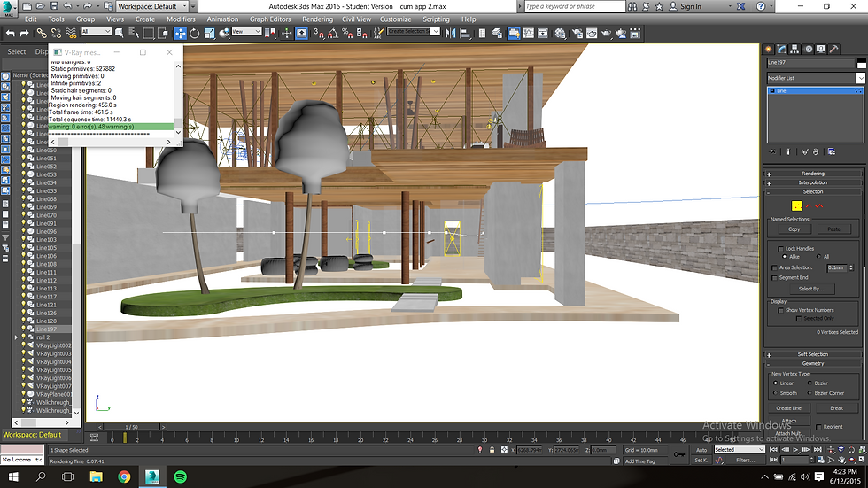Toggle the Percent Snap icon
Screen dimensions: 868x488
point(347,34)
